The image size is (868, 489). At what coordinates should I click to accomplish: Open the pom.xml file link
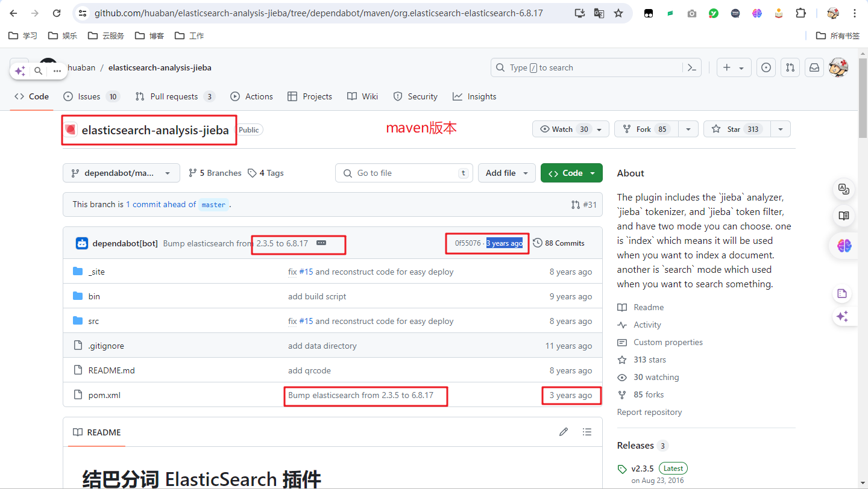coord(104,395)
